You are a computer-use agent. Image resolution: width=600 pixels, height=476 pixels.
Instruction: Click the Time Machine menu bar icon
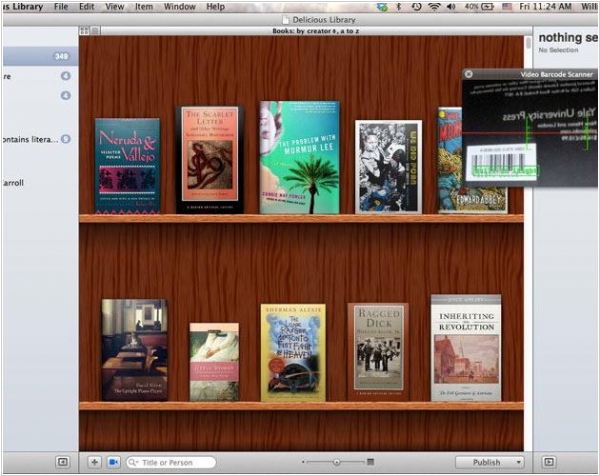tap(416, 7)
